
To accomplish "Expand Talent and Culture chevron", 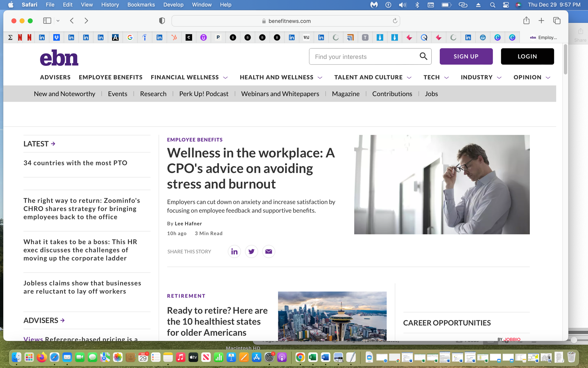I will 409,78.
